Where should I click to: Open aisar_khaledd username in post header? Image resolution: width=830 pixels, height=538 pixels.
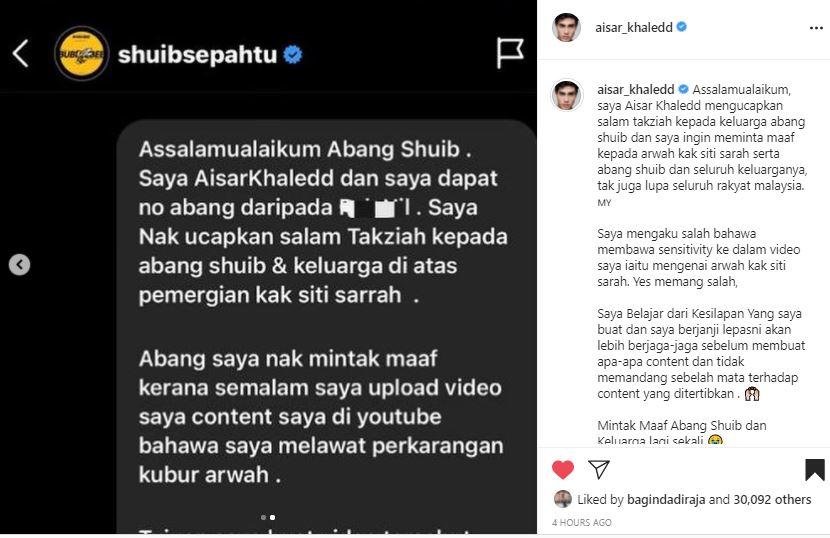634,27
